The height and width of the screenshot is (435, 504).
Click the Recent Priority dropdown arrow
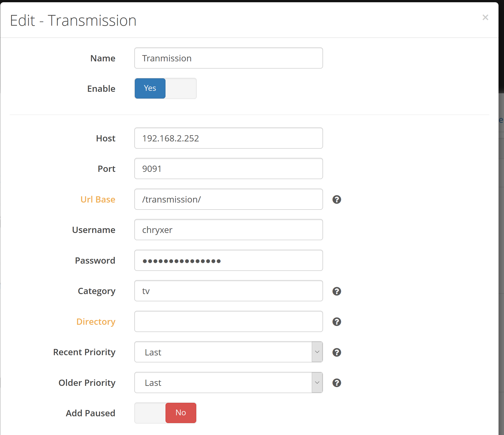tap(317, 352)
